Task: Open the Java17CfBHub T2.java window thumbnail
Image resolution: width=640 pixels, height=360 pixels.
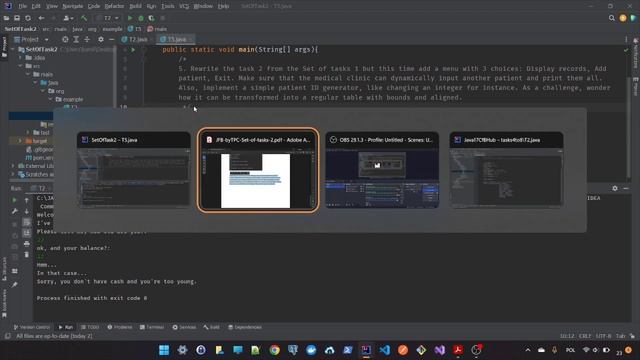Action: pyautogui.click(x=506, y=170)
